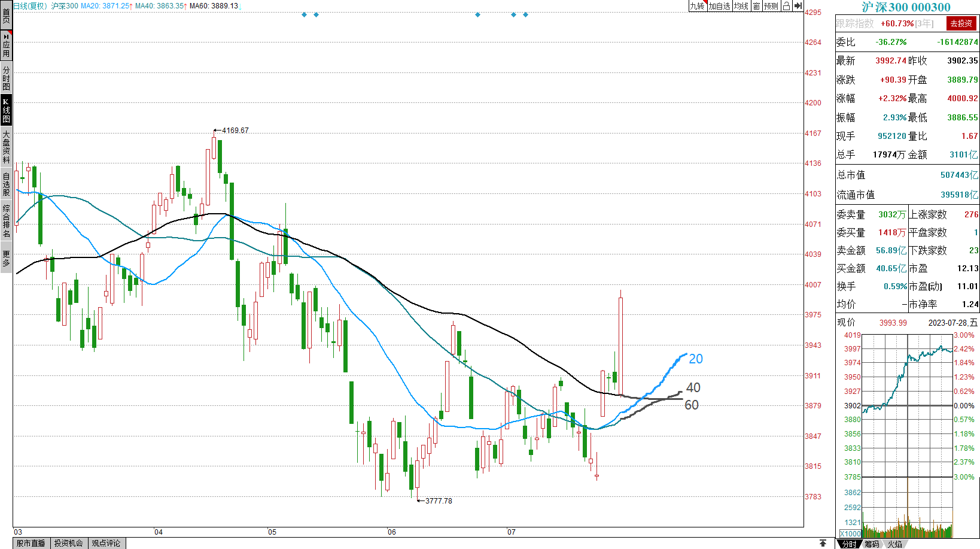Click the 日线(复权) period label dropdown
This screenshot has width=980, height=549.
30,6
